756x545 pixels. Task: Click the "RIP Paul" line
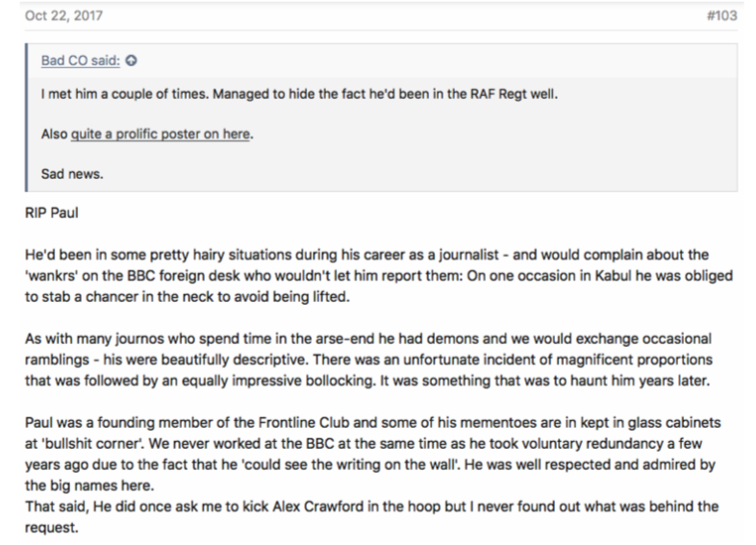pyautogui.click(x=52, y=213)
